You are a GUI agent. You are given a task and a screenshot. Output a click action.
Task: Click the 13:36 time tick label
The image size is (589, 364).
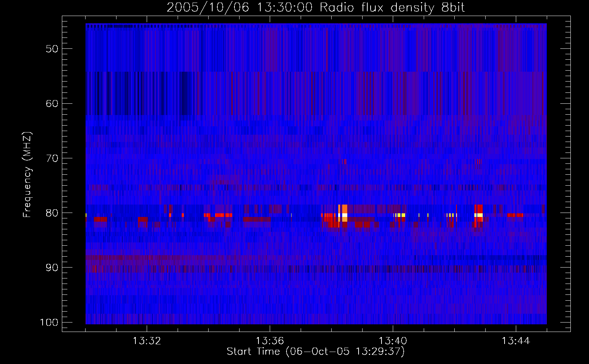click(x=270, y=341)
